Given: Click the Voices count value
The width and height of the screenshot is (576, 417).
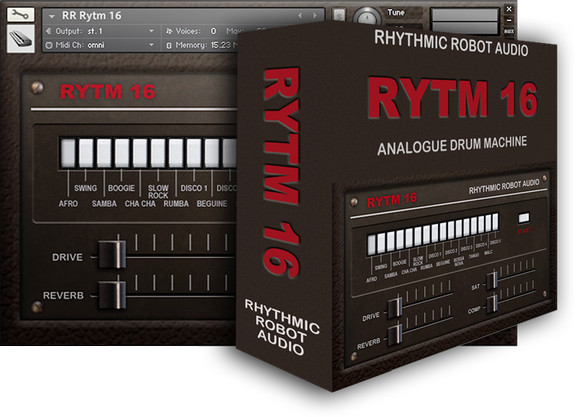Looking at the screenshot, I should [x=213, y=31].
